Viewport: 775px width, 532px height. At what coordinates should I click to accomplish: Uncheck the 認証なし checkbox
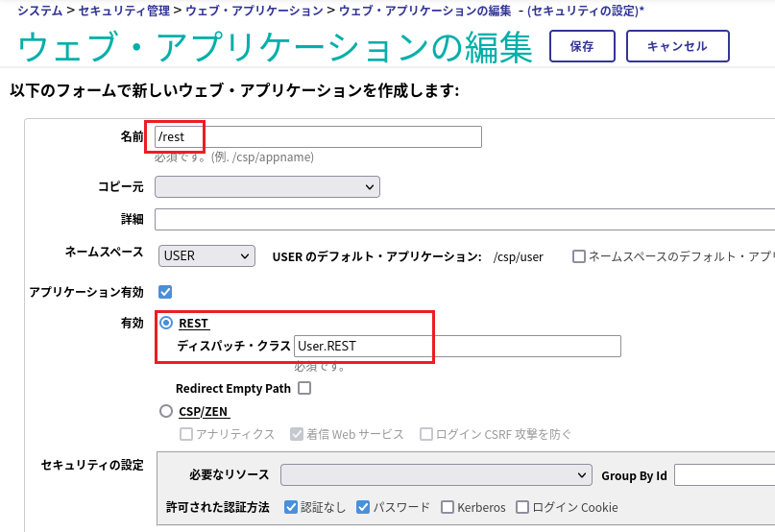coord(291,507)
